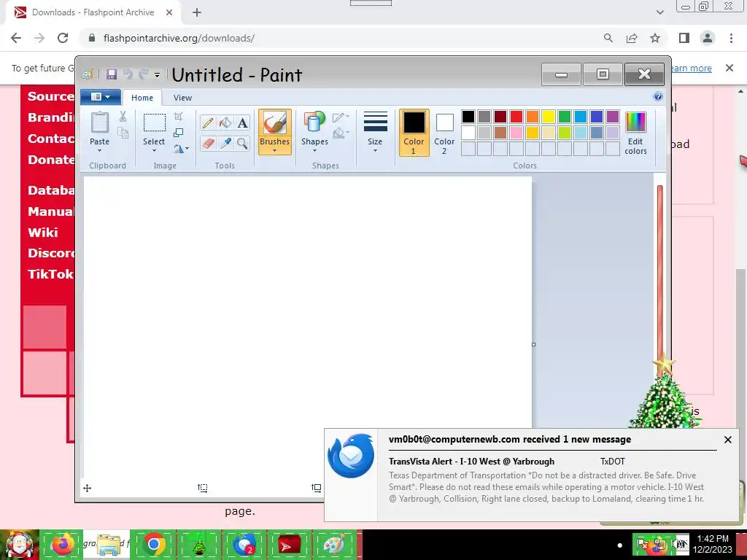Switch to the Home ribbon tab
This screenshot has height=560, width=747.
coord(142,98)
